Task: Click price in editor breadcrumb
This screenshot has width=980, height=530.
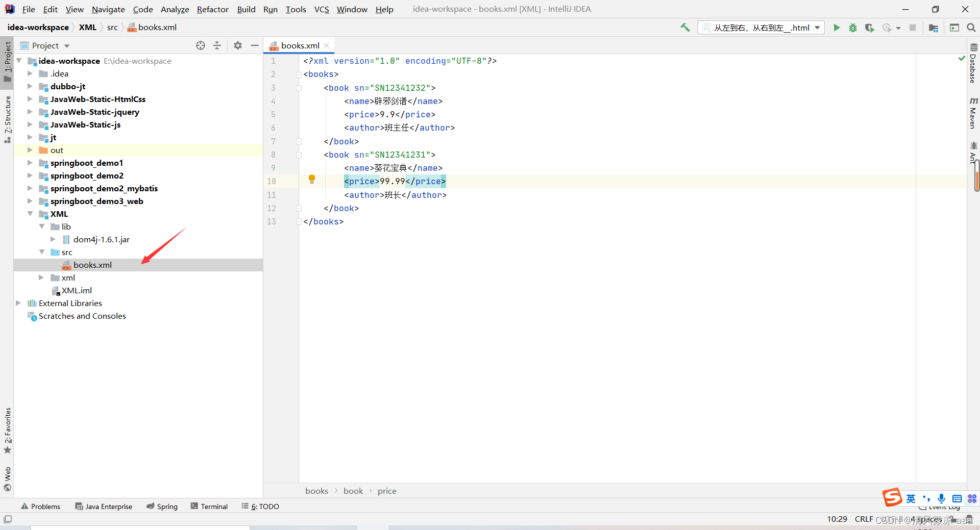Action: point(387,491)
